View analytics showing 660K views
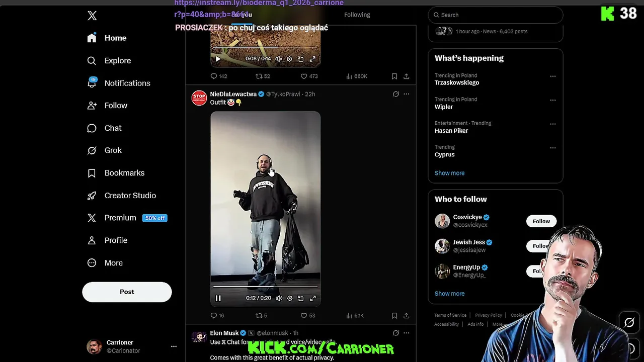The width and height of the screenshot is (644, 362). [x=357, y=76]
